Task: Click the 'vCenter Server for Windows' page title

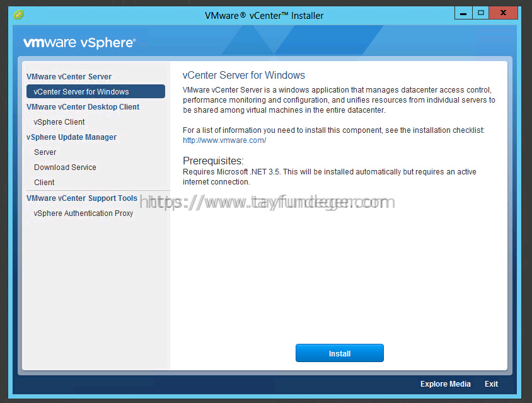Action: click(243, 75)
